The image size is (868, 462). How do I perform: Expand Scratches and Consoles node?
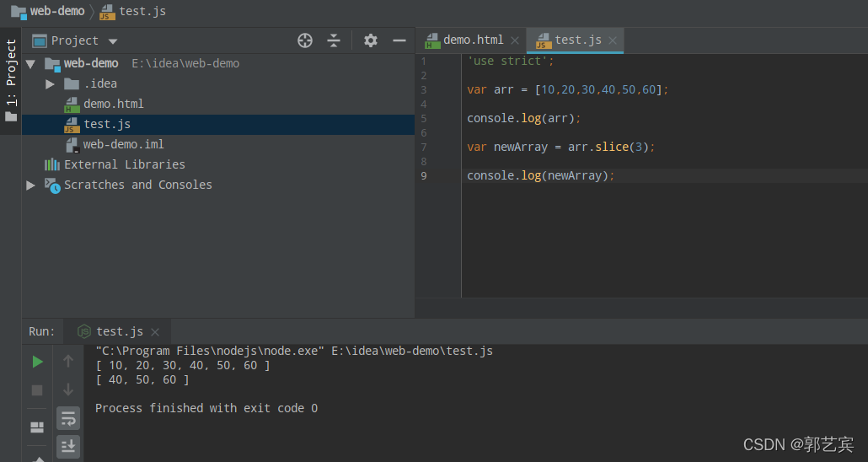click(31, 185)
